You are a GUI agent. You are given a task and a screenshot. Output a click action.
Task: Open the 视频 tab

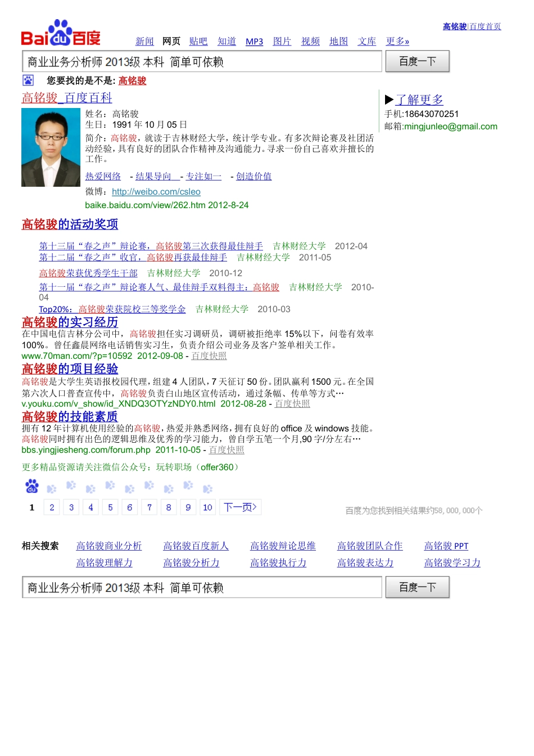click(x=310, y=41)
